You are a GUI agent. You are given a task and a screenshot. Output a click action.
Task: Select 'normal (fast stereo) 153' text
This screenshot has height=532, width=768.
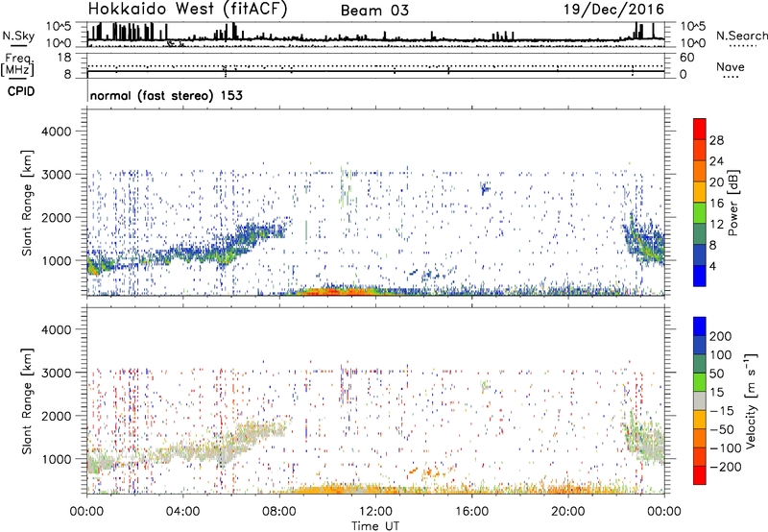coord(166,96)
